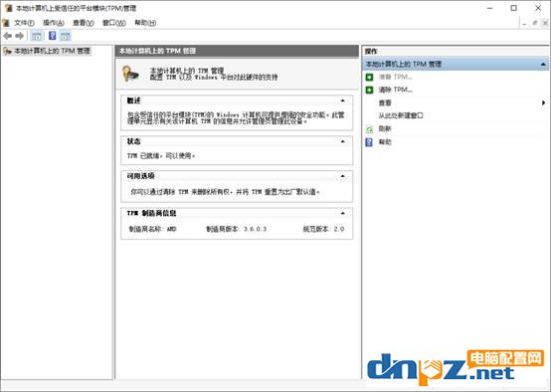Collapse the 概述 section
The width and height of the screenshot is (551, 392).
[x=342, y=100]
